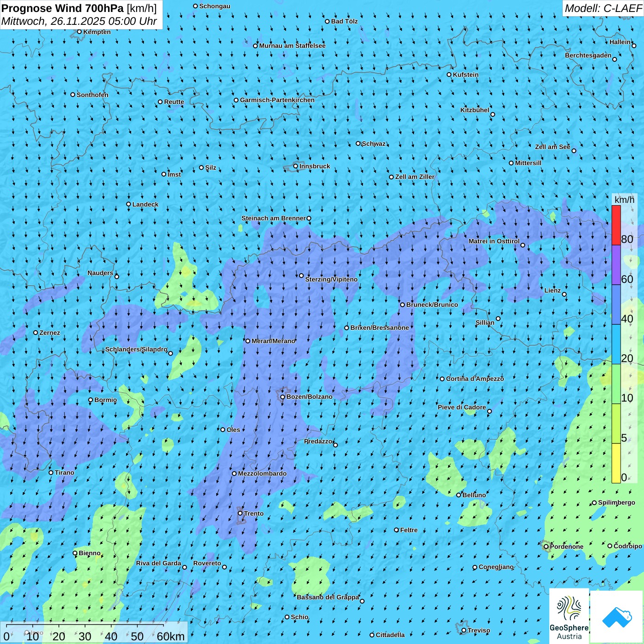Click the 'Murnau am Staffelsee' label
The image size is (644, 644).
[x=293, y=46]
